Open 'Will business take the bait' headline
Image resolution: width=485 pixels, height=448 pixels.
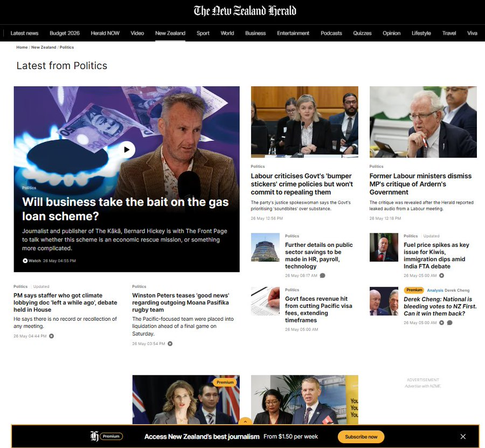[x=125, y=209]
